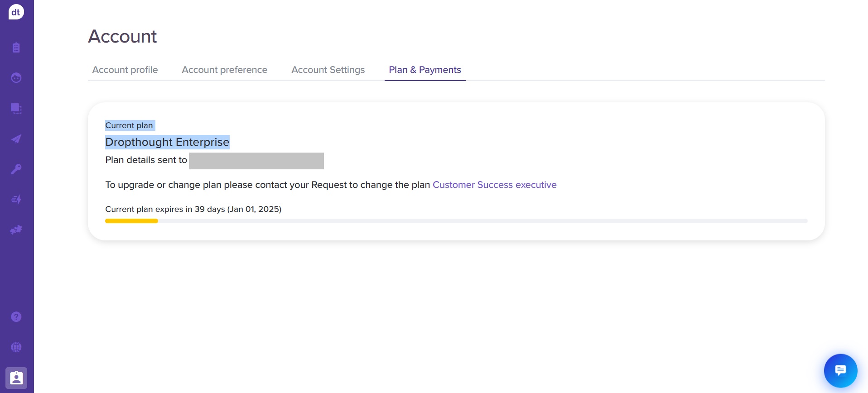The height and width of the screenshot is (393, 868).
Task: Open the integrations puzzle icon
Action: point(16,230)
